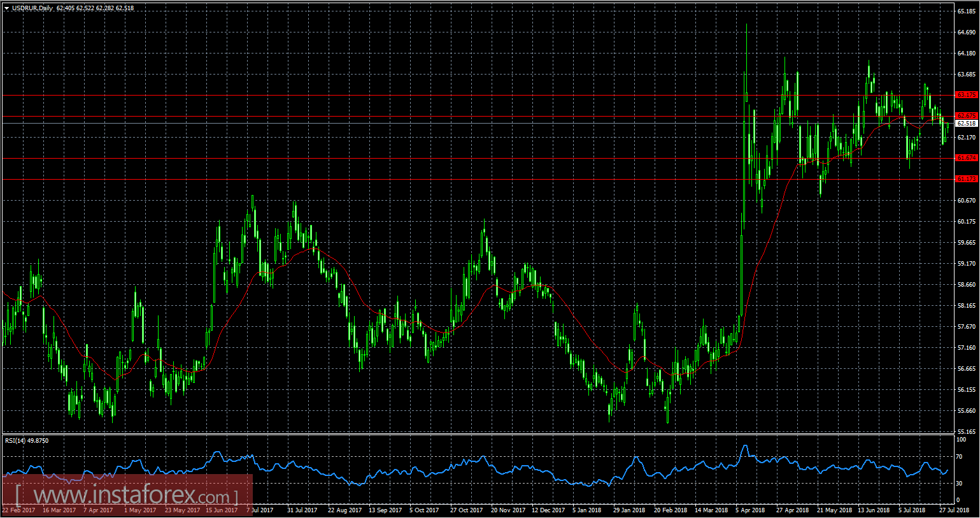Click the 65.185 price axis label
The height and width of the screenshot is (518, 980).
[966, 11]
